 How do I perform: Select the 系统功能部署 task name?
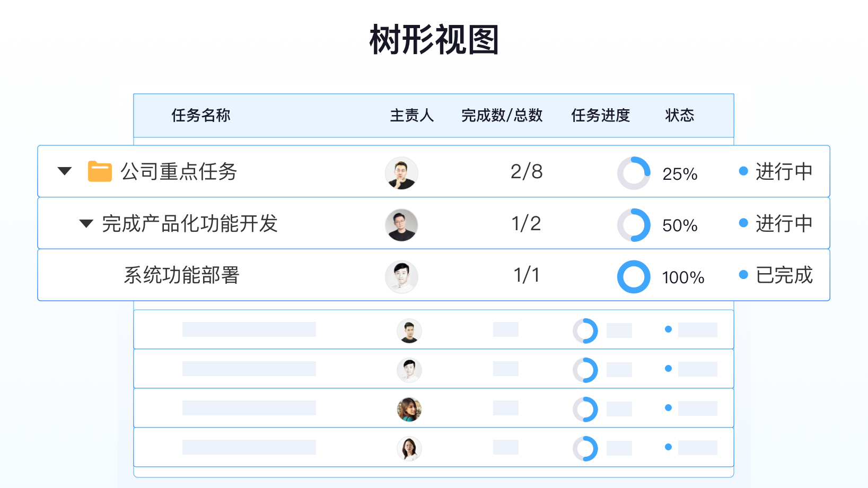pyautogui.click(x=182, y=275)
